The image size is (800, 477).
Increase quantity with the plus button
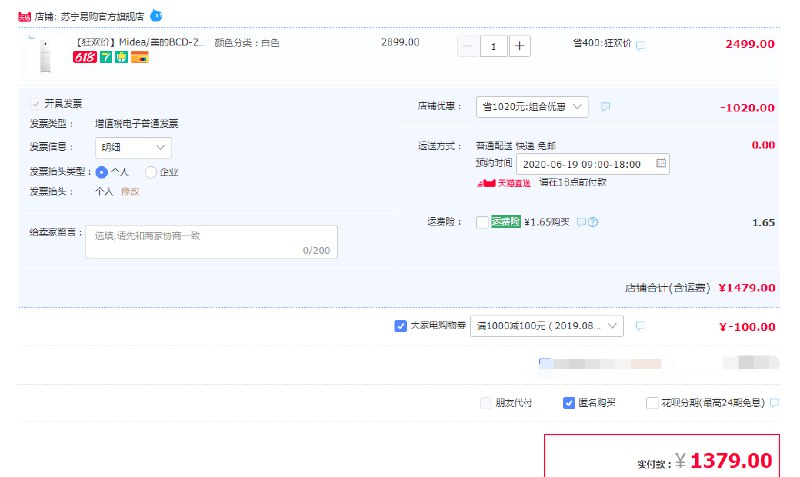tap(519, 46)
